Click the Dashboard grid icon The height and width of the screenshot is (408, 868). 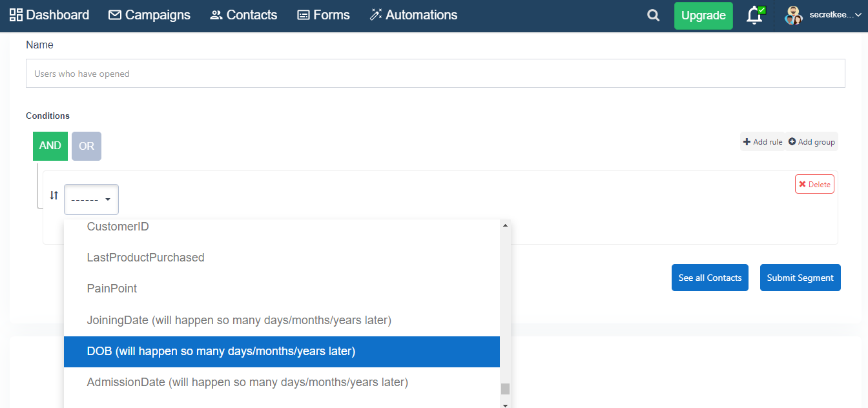coord(16,15)
